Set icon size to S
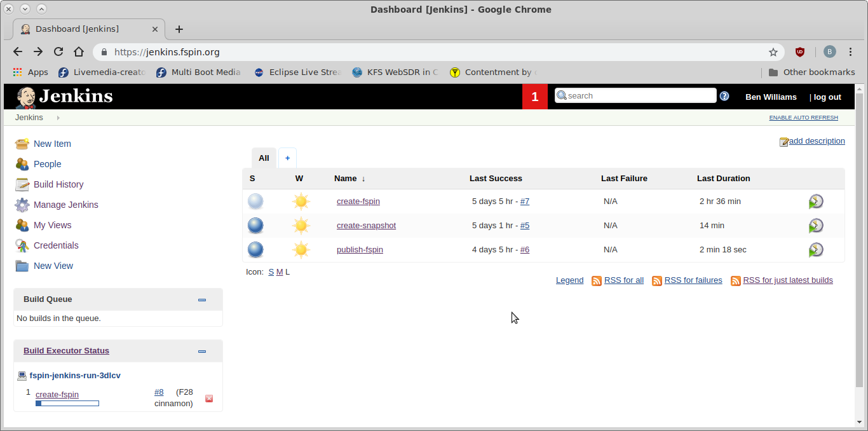Image resolution: width=868 pixels, height=431 pixels. (x=271, y=272)
